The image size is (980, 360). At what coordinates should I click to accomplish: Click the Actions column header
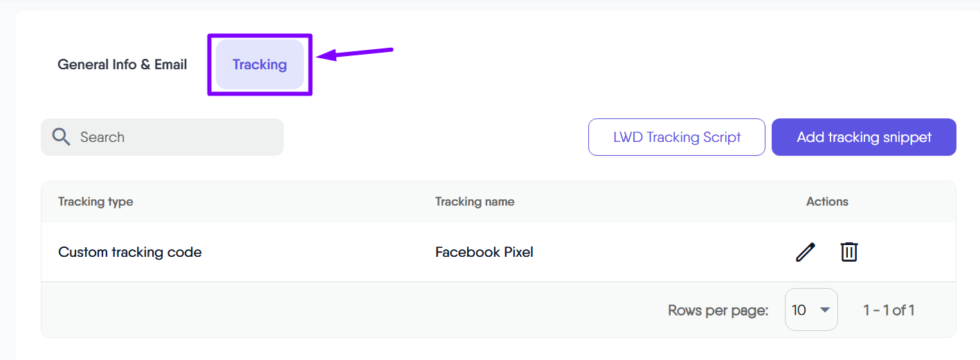pyautogui.click(x=827, y=201)
